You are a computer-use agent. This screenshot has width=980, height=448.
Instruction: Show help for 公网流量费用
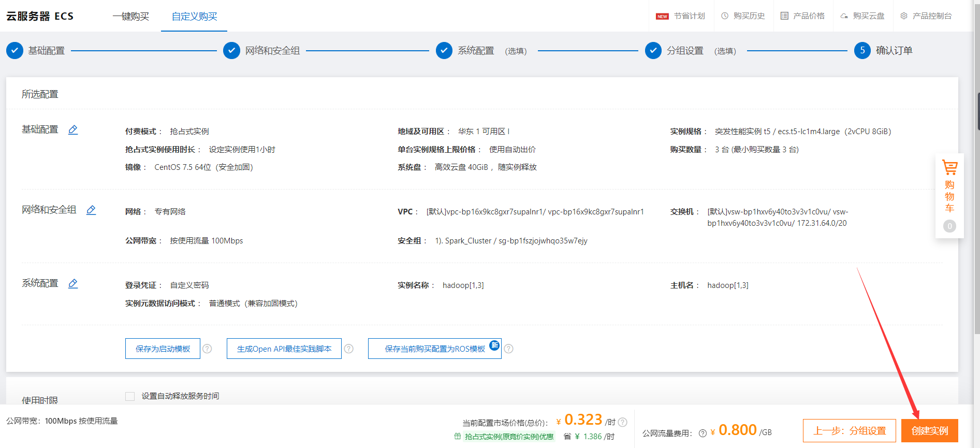[703, 433]
